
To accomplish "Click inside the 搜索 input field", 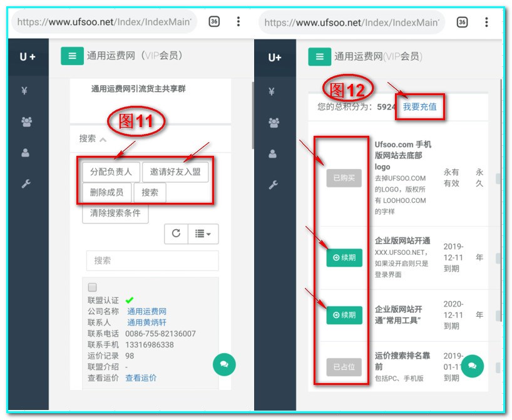I will [153, 260].
